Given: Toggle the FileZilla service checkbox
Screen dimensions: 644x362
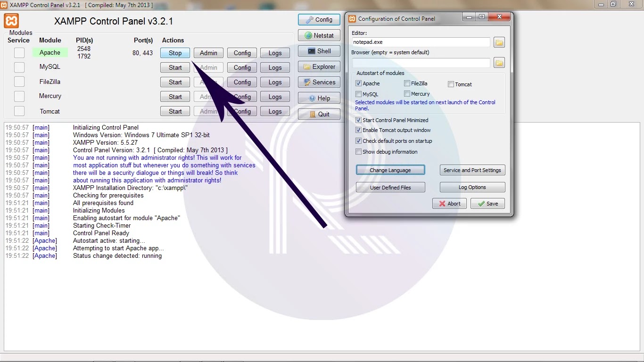Looking at the screenshot, I should (x=19, y=82).
